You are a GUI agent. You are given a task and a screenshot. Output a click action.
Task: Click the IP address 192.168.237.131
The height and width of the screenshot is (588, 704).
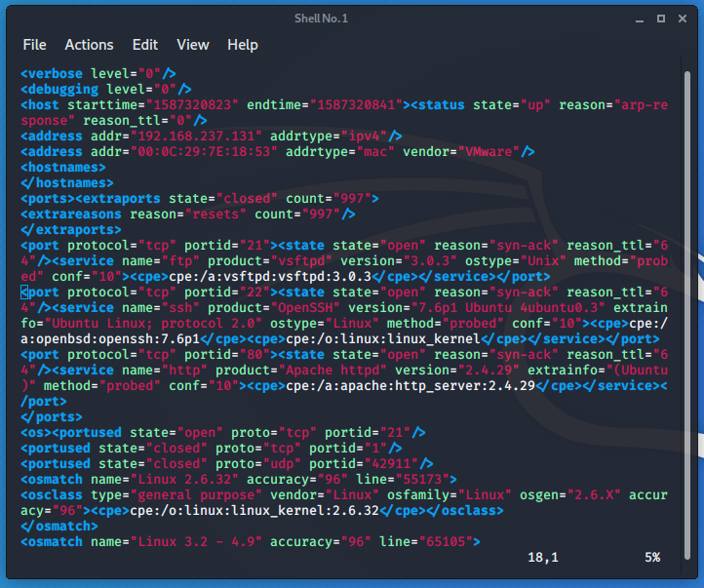[x=199, y=136]
